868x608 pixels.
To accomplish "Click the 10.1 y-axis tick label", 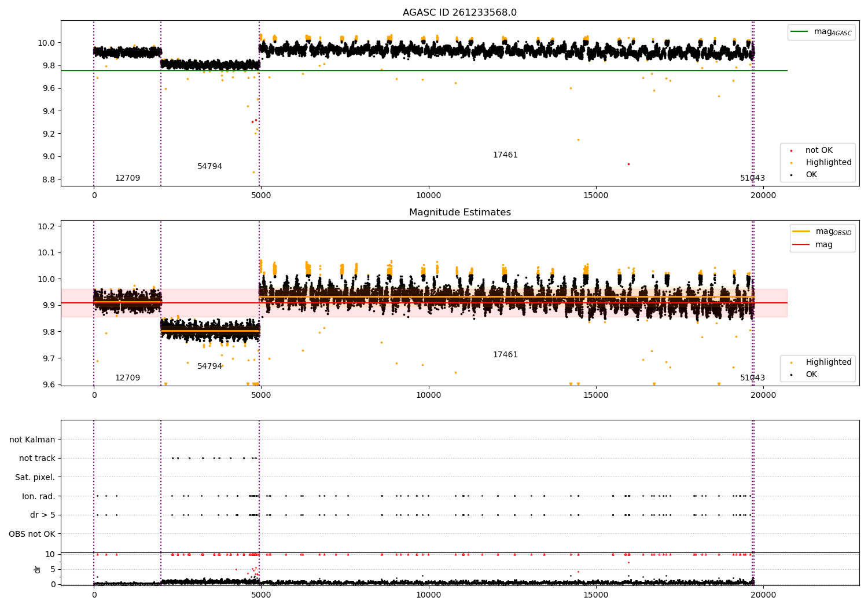I will point(46,253).
